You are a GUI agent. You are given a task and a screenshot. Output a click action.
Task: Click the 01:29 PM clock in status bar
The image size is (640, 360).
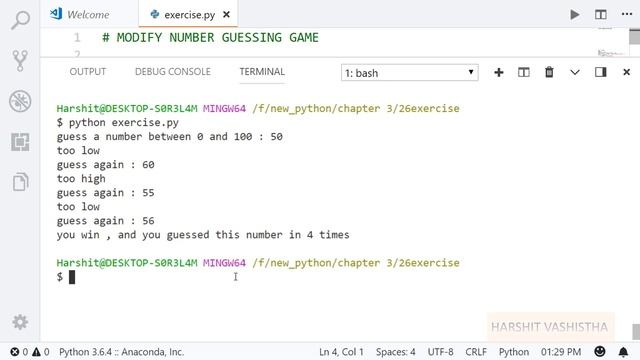561,352
